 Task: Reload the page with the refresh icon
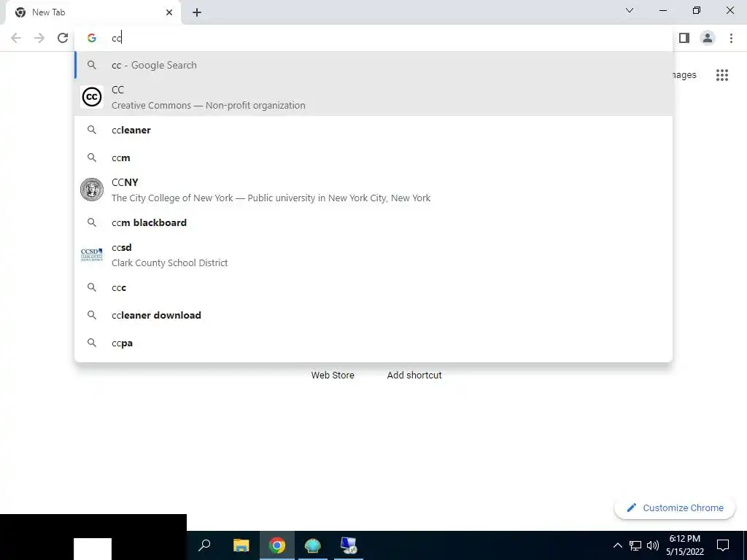click(63, 38)
